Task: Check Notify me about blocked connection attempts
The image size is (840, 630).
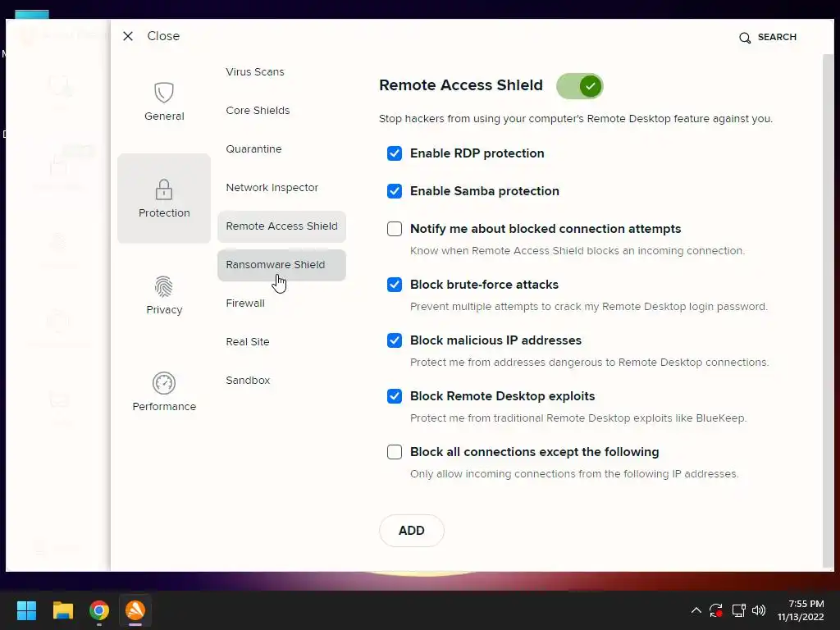Action: [x=395, y=229]
